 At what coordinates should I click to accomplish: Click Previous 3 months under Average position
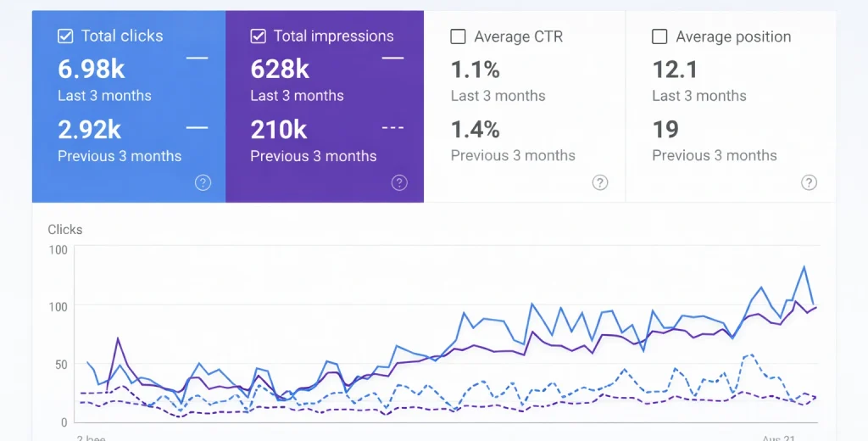click(714, 155)
